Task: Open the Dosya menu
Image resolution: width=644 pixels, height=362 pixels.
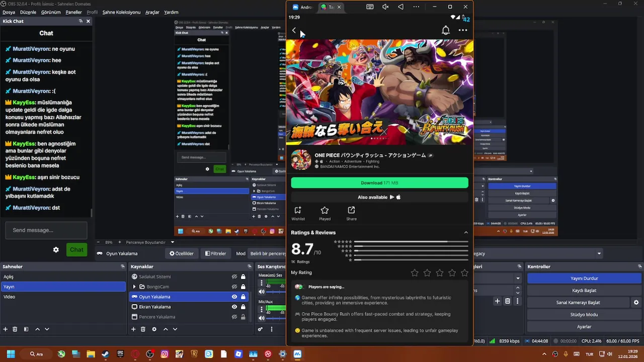Action: tap(9, 12)
